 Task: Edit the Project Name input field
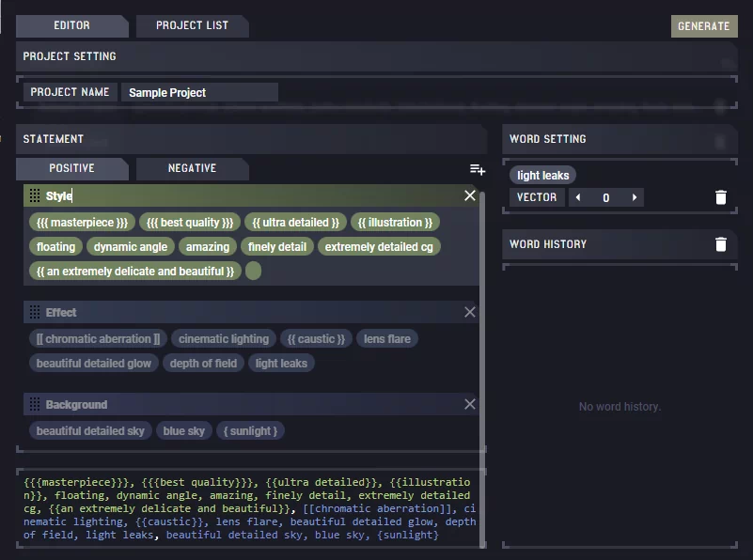point(199,92)
